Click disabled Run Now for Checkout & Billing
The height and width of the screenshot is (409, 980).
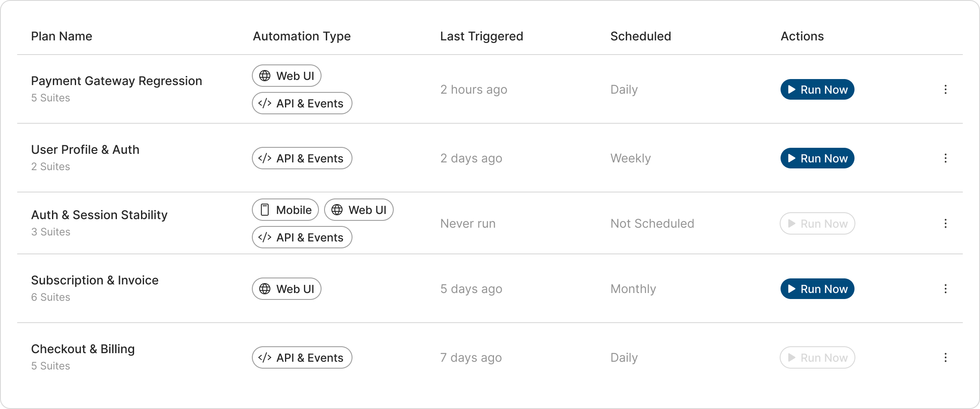click(x=817, y=357)
